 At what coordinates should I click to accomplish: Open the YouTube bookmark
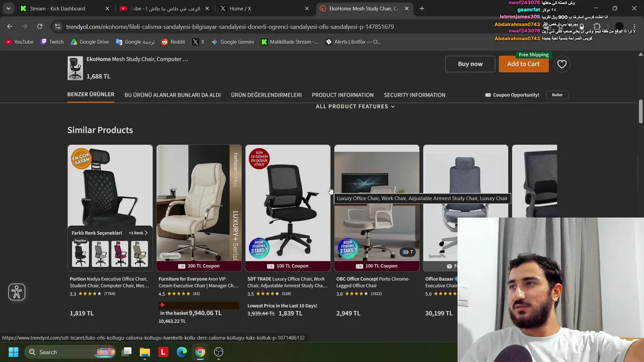click(x=19, y=42)
